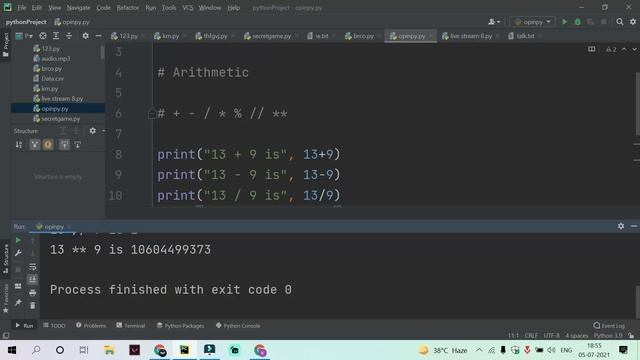Open the Navigate menu
Image resolution: width=640 pixels, height=360 pixels.
(x=78, y=8)
